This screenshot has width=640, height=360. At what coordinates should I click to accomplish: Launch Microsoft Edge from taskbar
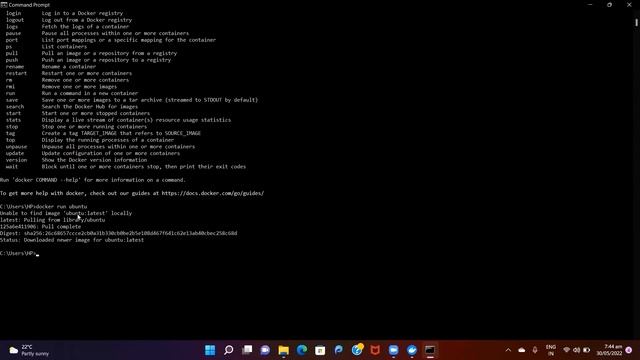[x=302, y=350]
